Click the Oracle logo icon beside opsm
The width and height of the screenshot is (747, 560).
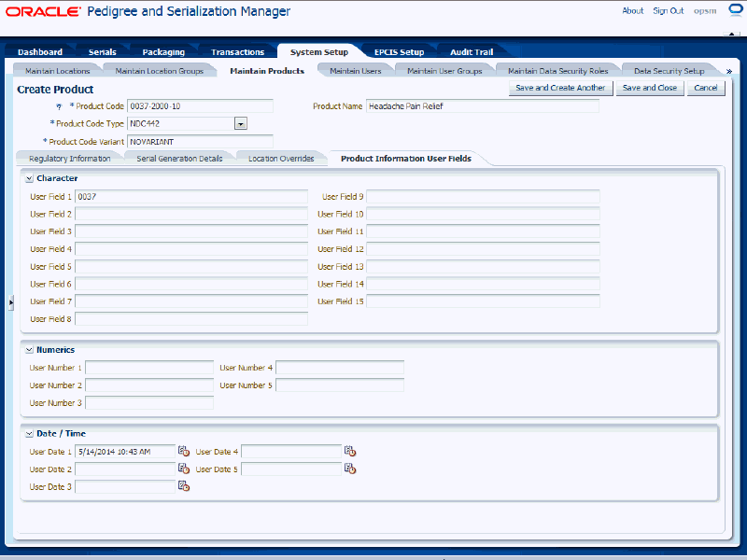pyautogui.click(x=736, y=10)
